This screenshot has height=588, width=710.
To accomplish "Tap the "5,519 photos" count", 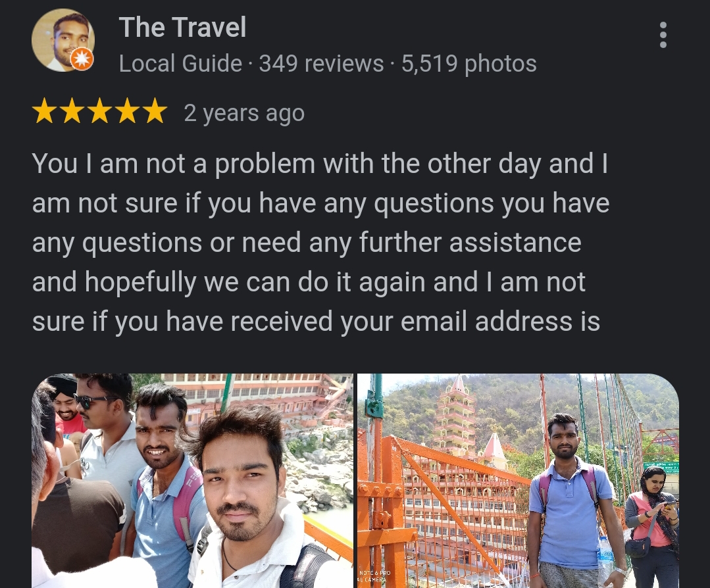I will click(469, 63).
